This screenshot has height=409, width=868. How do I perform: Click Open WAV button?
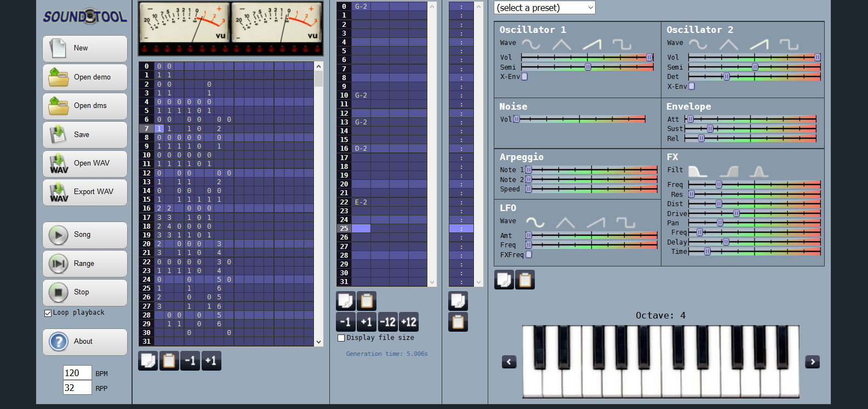tap(85, 164)
